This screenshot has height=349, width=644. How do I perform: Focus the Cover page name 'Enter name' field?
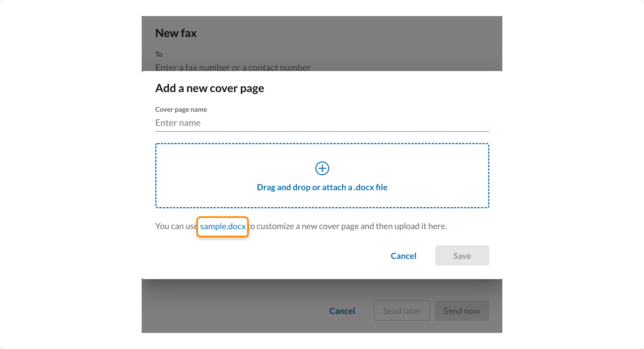pyautogui.click(x=322, y=123)
